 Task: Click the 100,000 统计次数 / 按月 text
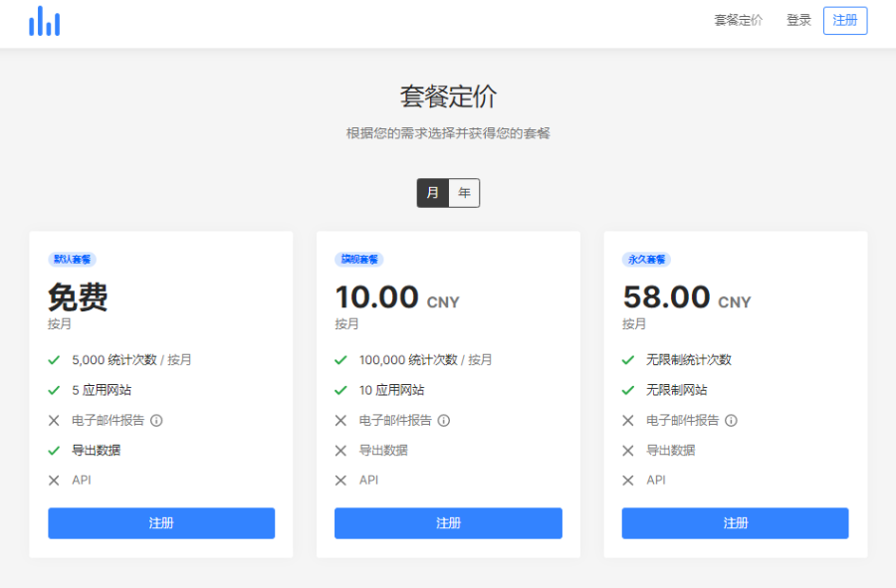tap(426, 359)
